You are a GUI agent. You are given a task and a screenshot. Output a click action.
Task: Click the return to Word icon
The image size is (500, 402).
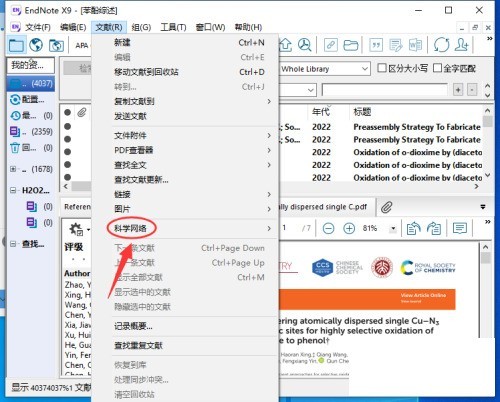pos(415,45)
